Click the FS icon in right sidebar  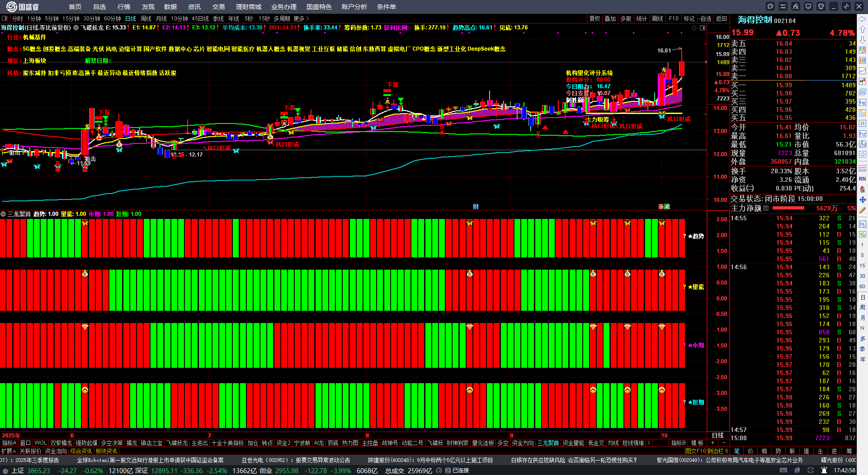pyautogui.click(x=863, y=224)
